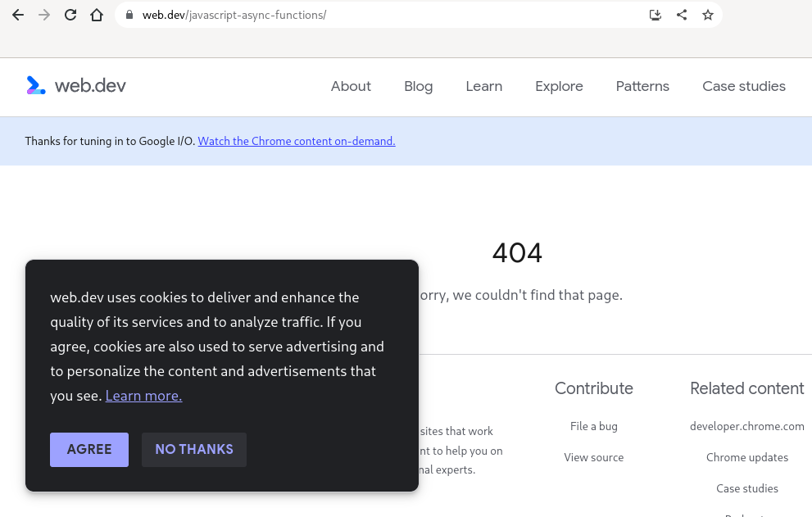The image size is (812, 517).
Task: Click the web.dev logo
Action: point(75,86)
